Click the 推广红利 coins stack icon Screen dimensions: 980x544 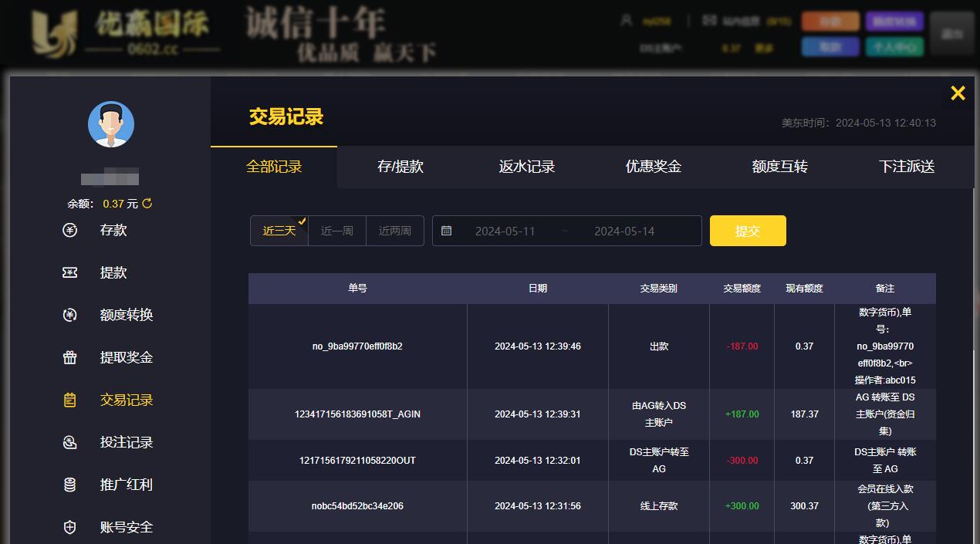pos(70,485)
